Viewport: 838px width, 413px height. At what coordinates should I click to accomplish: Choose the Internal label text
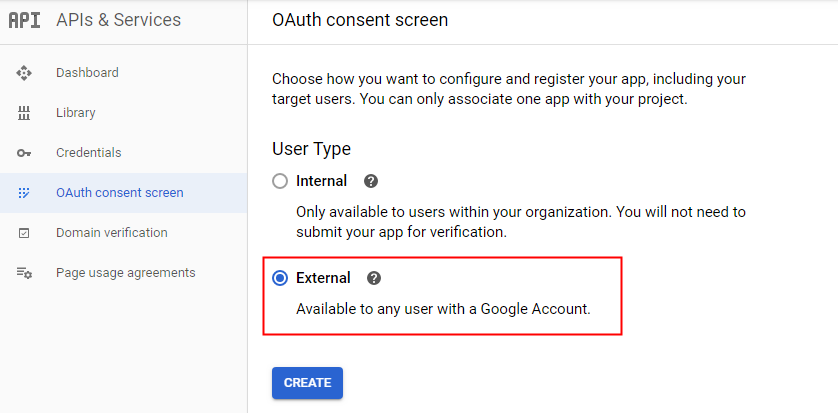tap(322, 181)
